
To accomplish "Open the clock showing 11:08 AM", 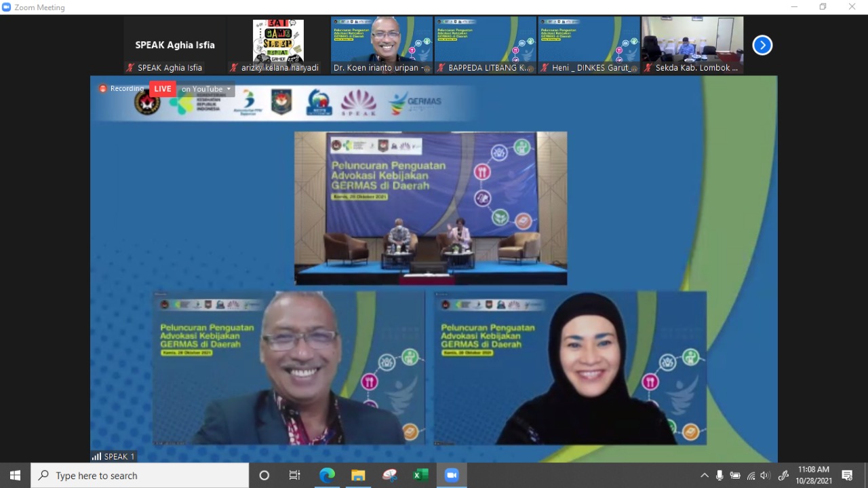I will [x=814, y=475].
